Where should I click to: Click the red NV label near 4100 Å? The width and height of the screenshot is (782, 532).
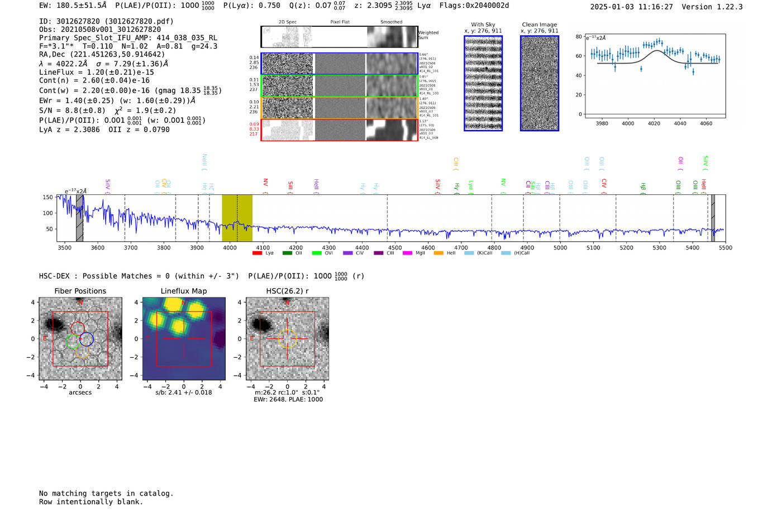(x=266, y=186)
